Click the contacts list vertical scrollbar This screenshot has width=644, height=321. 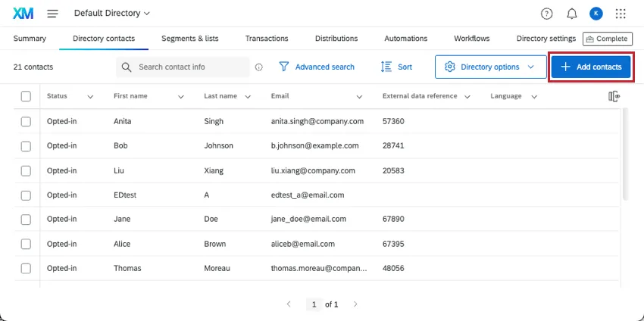click(x=625, y=151)
